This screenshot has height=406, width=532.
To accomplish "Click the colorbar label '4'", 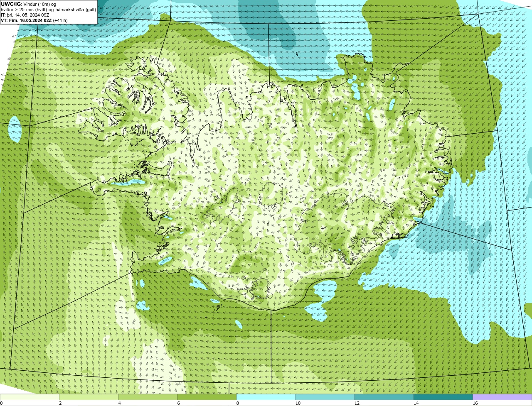I will [119, 403].
